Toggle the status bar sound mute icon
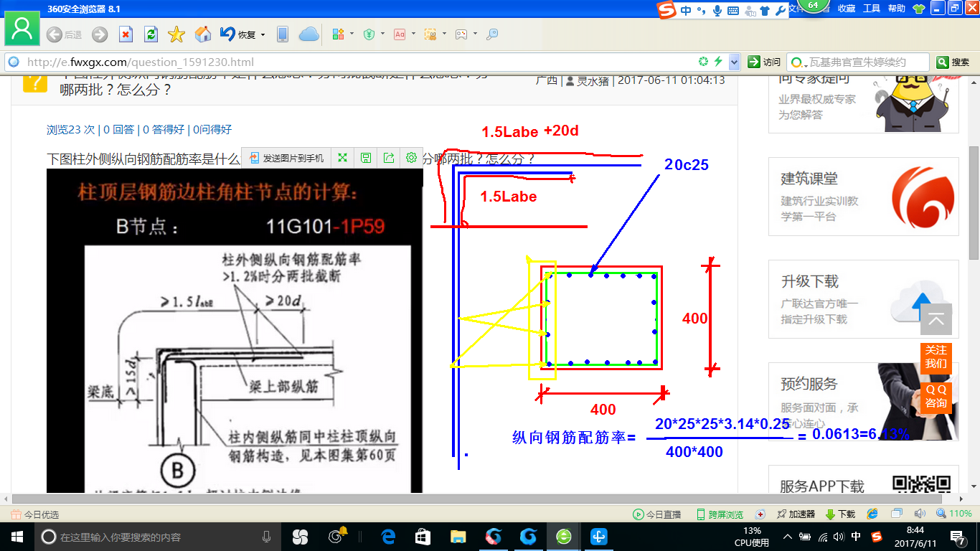The height and width of the screenshot is (551, 980). pyautogui.click(x=919, y=514)
